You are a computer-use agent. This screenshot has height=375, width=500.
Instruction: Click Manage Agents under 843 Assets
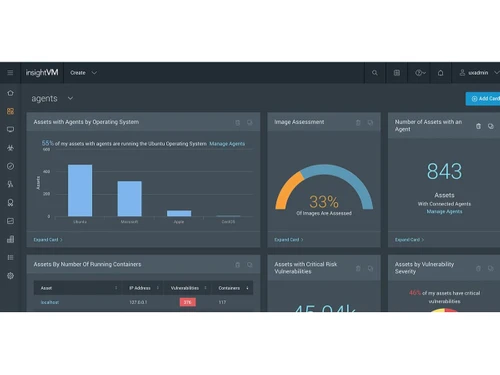point(444,211)
